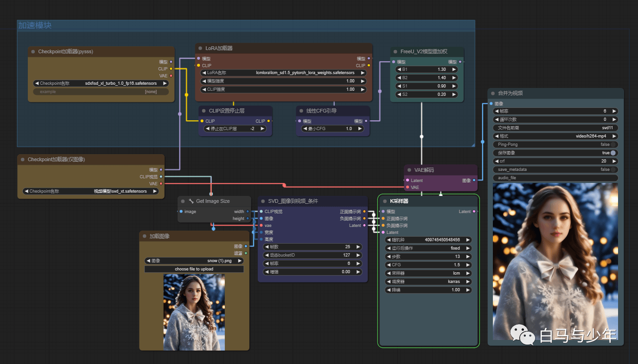Collapse the Get Image Size node via its title dot
The height and width of the screenshot is (364, 638).
click(183, 201)
